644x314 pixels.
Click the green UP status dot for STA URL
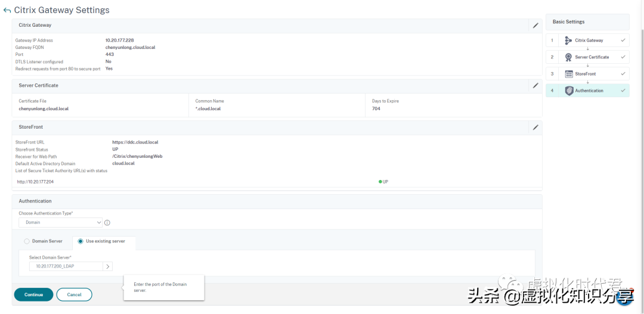click(x=380, y=181)
